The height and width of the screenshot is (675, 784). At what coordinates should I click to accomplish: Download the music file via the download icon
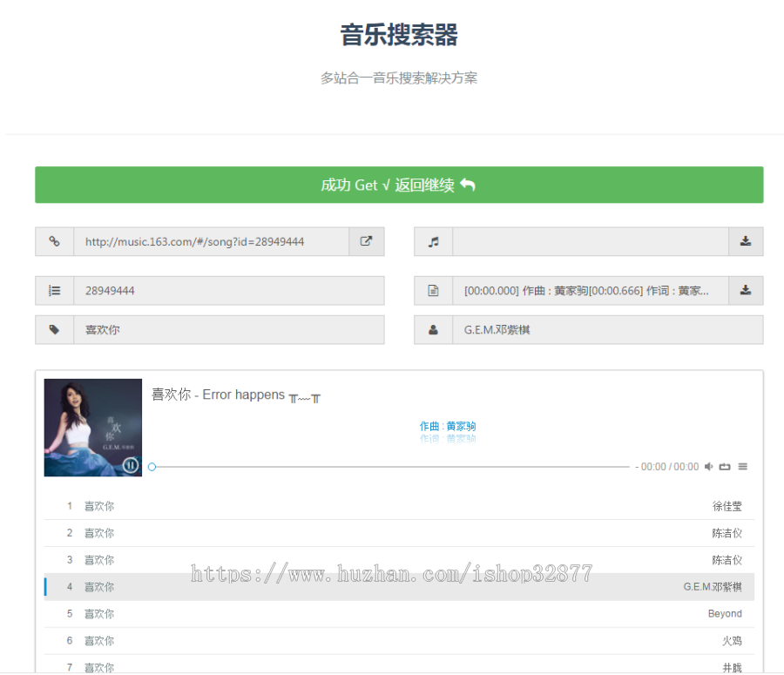click(746, 241)
